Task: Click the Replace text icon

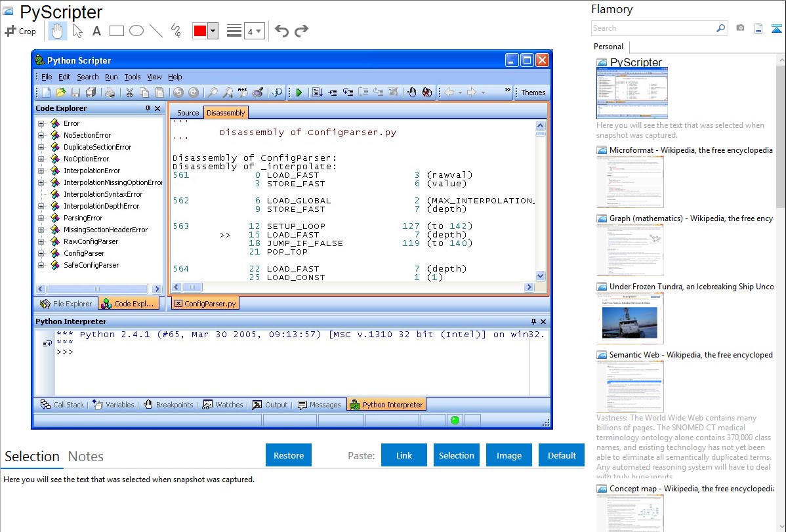Action: coord(243,92)
